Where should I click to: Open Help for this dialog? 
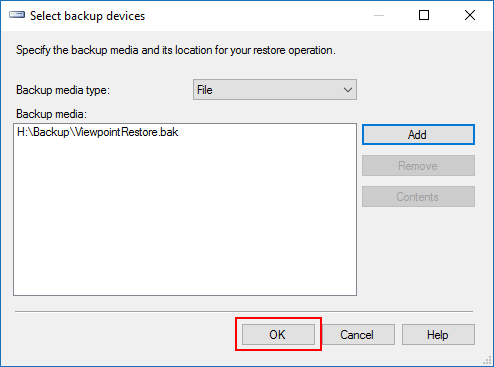[x=438, y=334]
